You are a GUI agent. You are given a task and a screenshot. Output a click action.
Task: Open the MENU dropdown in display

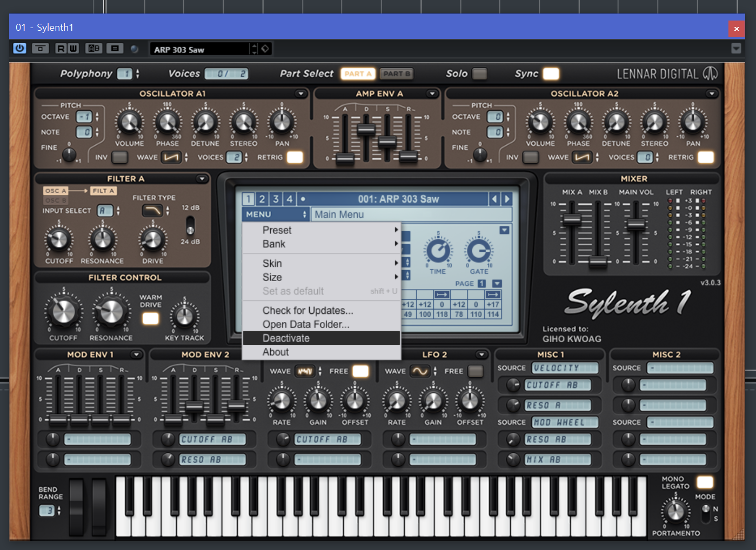pyautogui.click(x=275, y=214)
